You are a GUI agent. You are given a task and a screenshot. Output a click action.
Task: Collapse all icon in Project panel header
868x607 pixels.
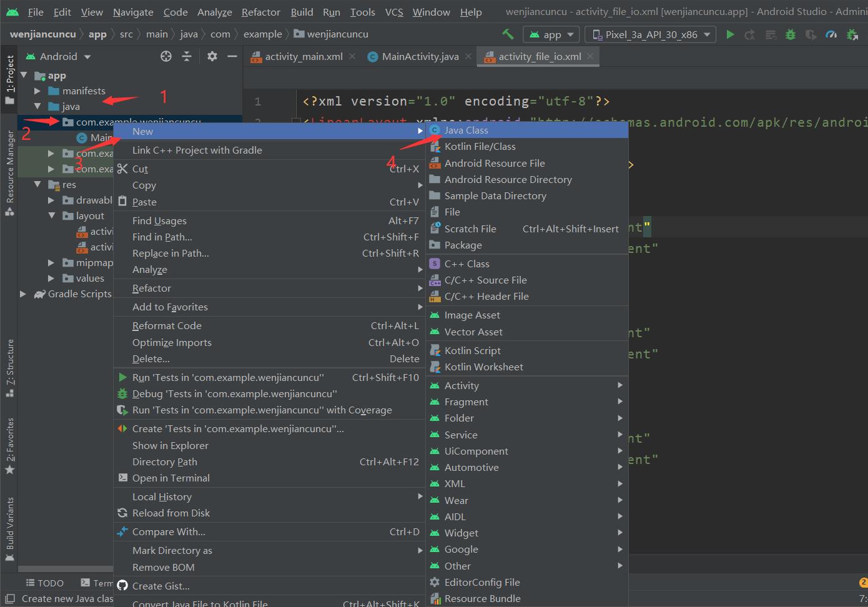pos(187,56)
